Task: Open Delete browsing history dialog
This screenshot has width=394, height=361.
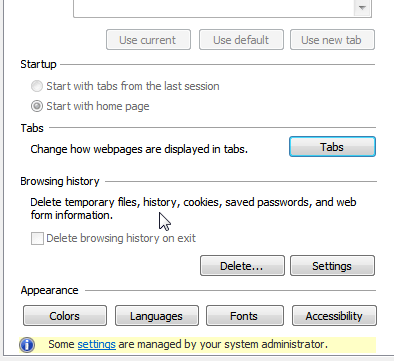Action: coord(242,266)
